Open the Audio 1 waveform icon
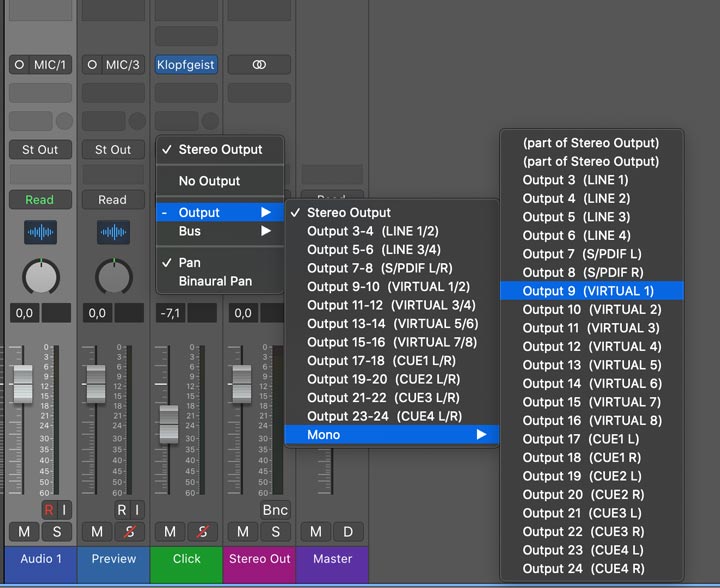The image size is (720, 588). point(40,232)
